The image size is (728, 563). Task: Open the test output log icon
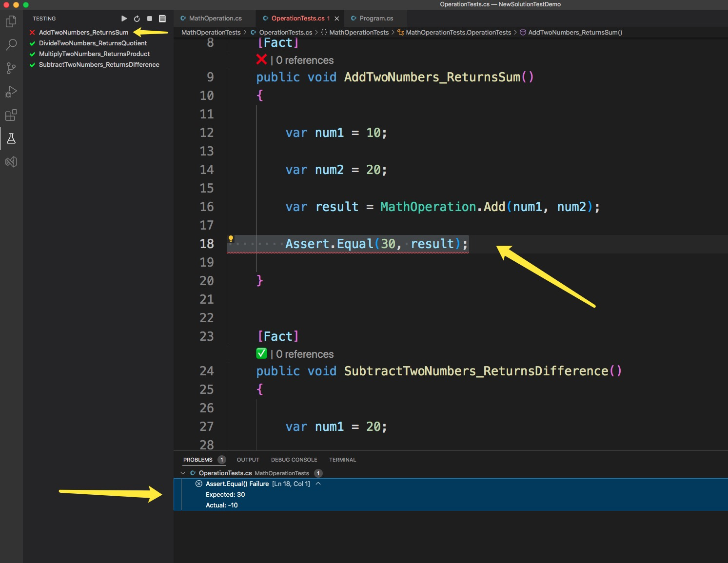point(162,19)
